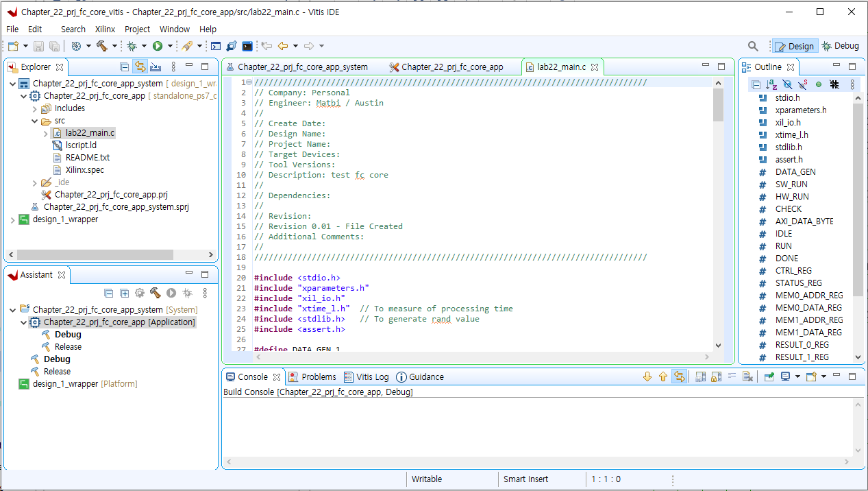
Task: Open the Xilinx menu
Action: point(105,29)
